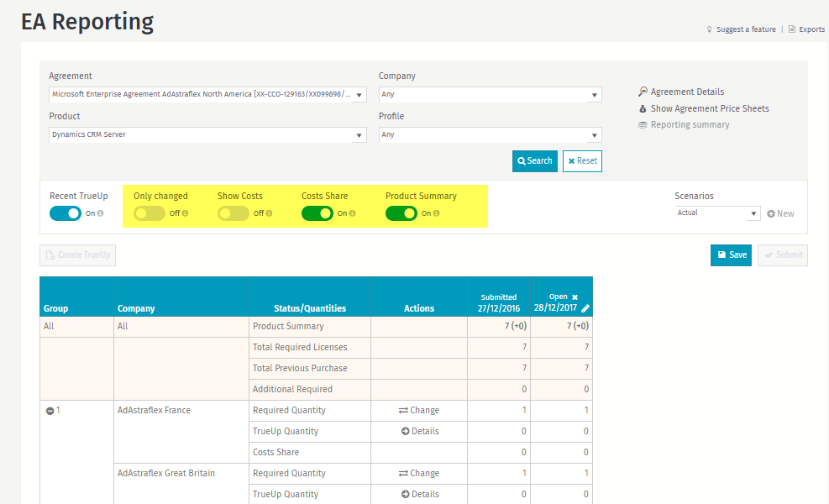This screenshot has height=504, width=829.
Task: Remove the Open 28/12/2017 column with X icon
Action: pyautogui.click(x=575, y=297)
